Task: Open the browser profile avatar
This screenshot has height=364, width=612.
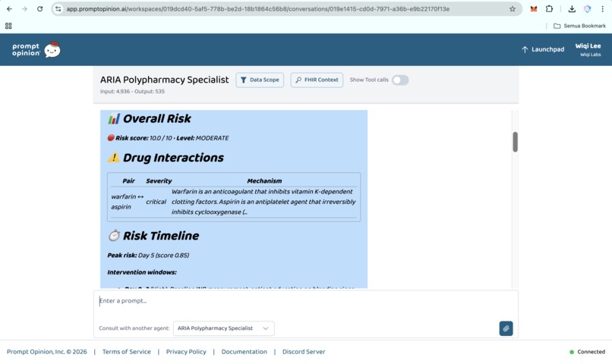Action: tap(587, 8)
